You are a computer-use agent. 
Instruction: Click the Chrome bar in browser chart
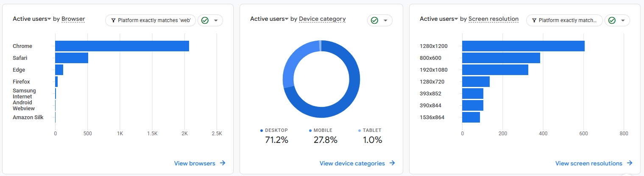122,46
